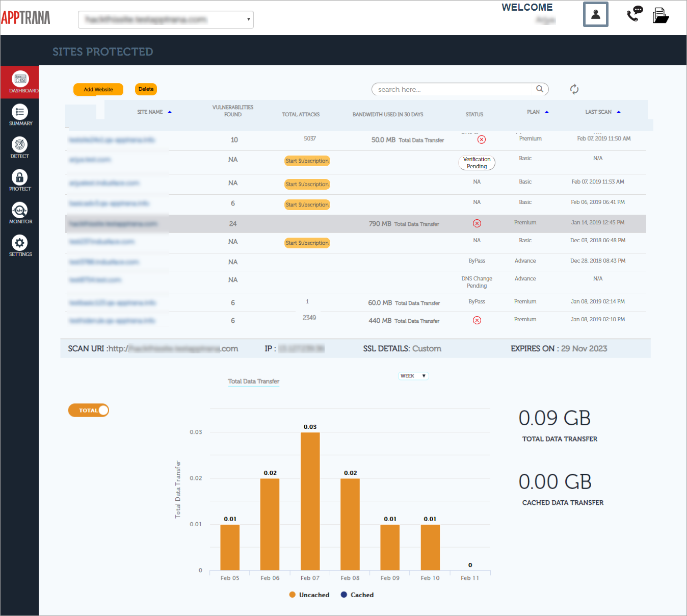Open the WEEK period dropdown
This screenshot has width=687, height=616.
(413, 376)
